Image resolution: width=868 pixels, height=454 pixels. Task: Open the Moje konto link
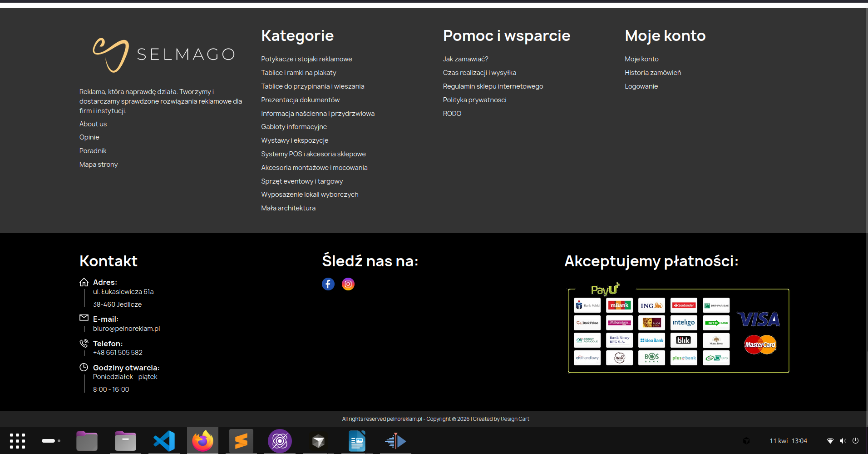point(641,59)
